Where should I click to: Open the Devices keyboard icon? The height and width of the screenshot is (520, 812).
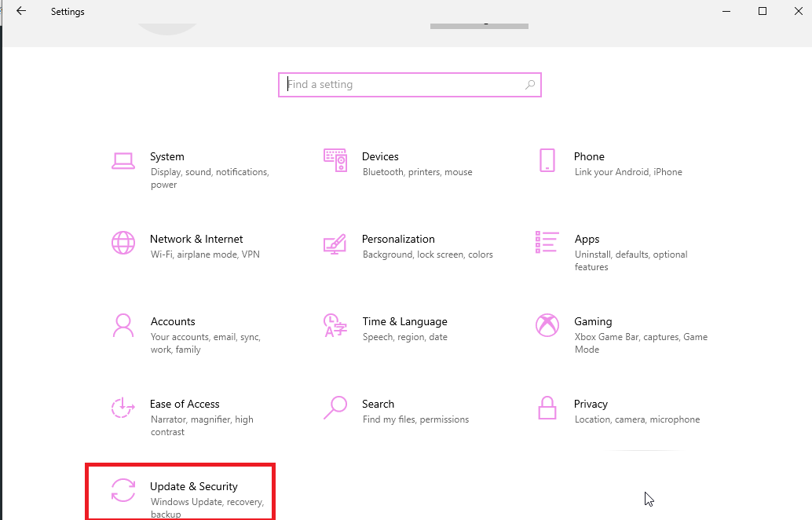pos(335,160)
